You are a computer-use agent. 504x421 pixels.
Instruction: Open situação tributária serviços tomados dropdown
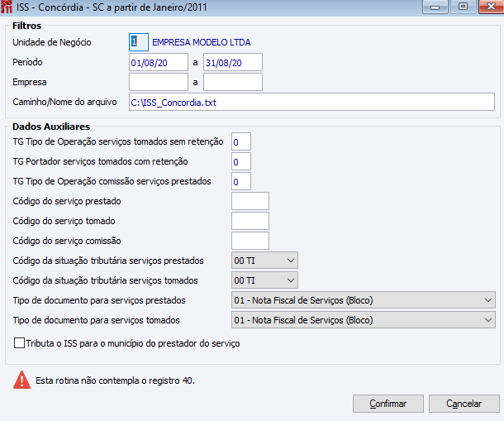[264, 280]
